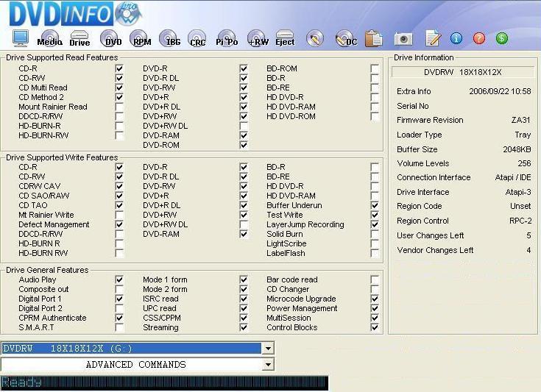541x392 pixels.
Task: Click the DC disc icon
Action: [347, 38]
